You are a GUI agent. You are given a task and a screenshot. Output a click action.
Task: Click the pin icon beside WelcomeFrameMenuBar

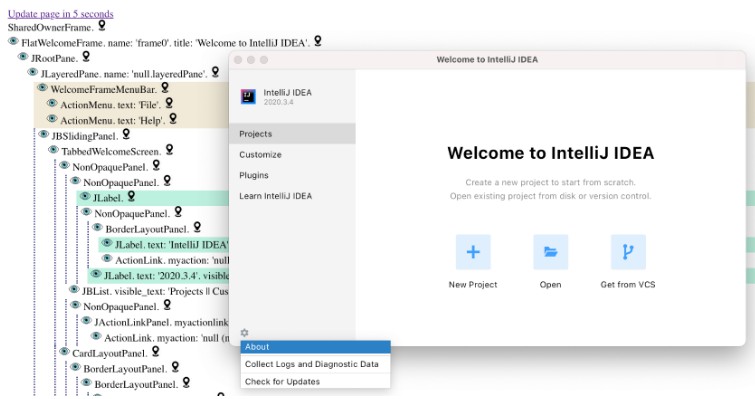coord(165,87)
